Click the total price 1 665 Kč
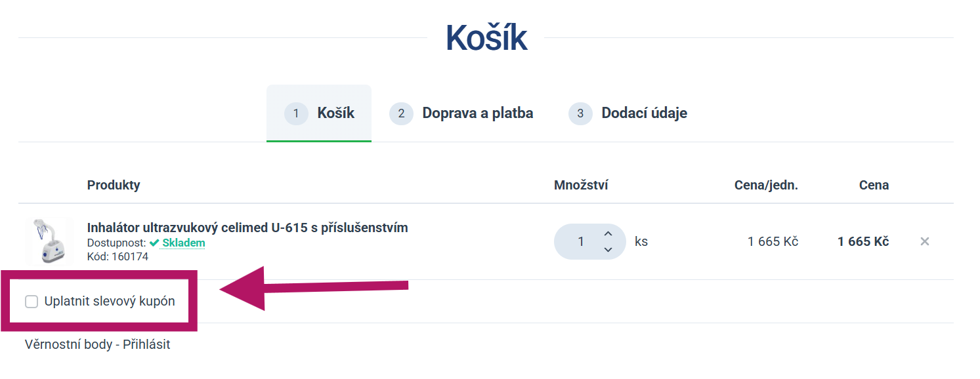This screenshot has height=379, width=980. point(863,241)
